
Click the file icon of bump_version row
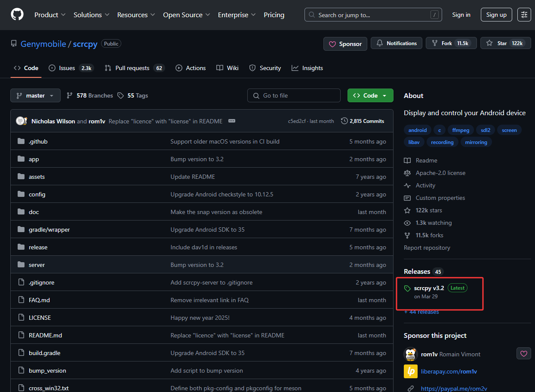[x=21, y=371]
